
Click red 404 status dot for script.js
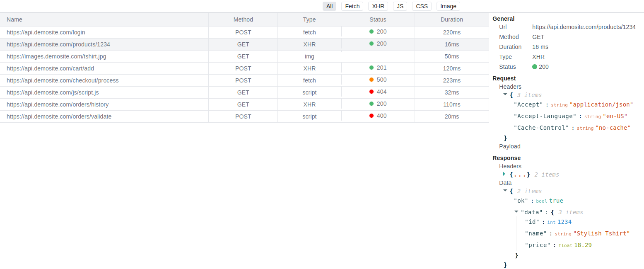(371, 92)
